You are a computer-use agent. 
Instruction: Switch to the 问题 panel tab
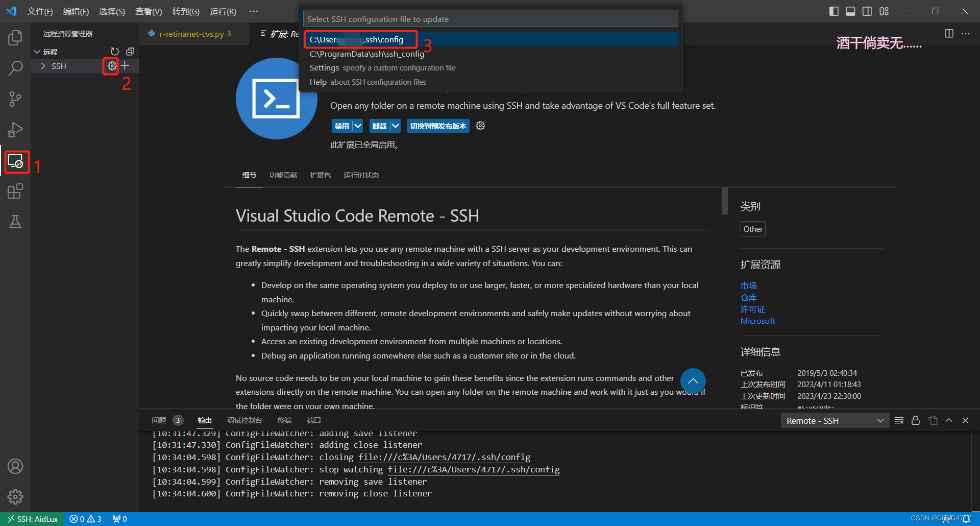click(x=159, y=420)
